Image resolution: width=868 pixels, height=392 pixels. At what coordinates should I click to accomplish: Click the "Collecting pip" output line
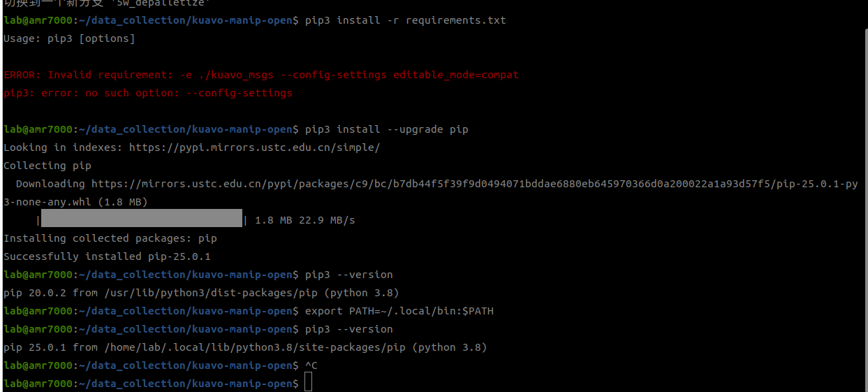tap(47, 166)
